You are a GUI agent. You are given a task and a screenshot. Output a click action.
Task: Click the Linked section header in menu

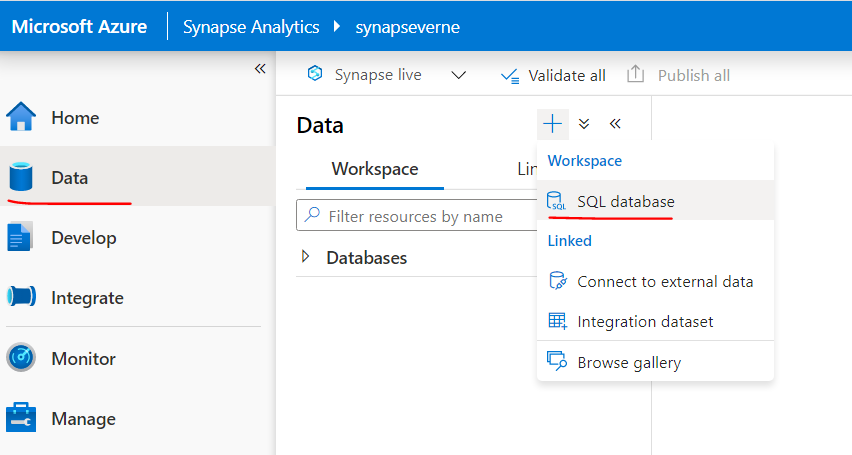[x=569, y=241]
